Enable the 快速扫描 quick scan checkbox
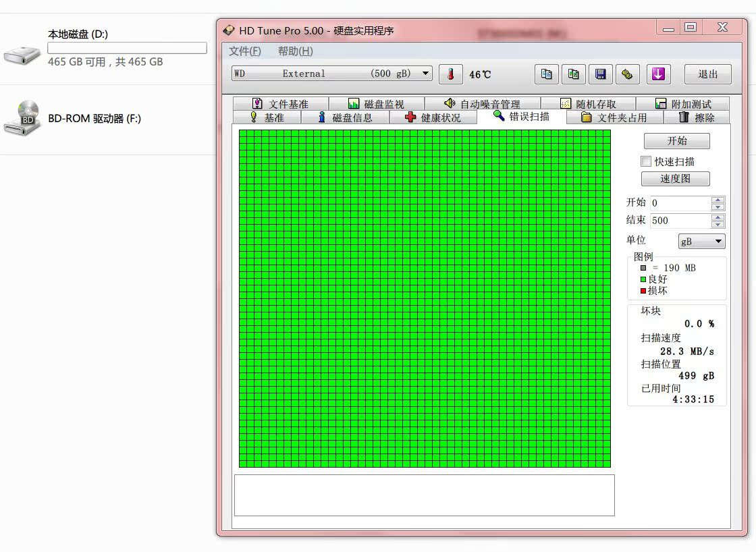756x552 pixels. (x=646, y=161)
